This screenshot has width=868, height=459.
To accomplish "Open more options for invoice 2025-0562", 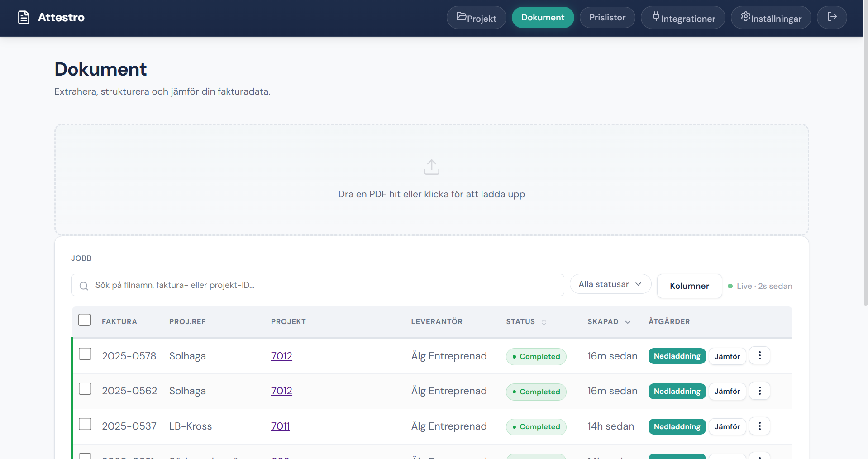I will (759, 391).
